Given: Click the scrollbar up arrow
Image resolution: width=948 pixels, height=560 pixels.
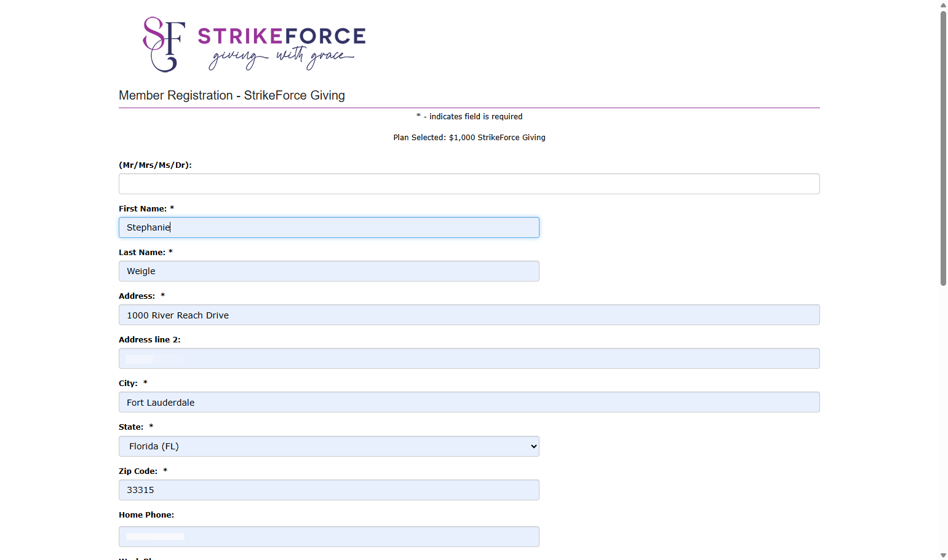Looking at the screenshot, I should tap(943, 5).
